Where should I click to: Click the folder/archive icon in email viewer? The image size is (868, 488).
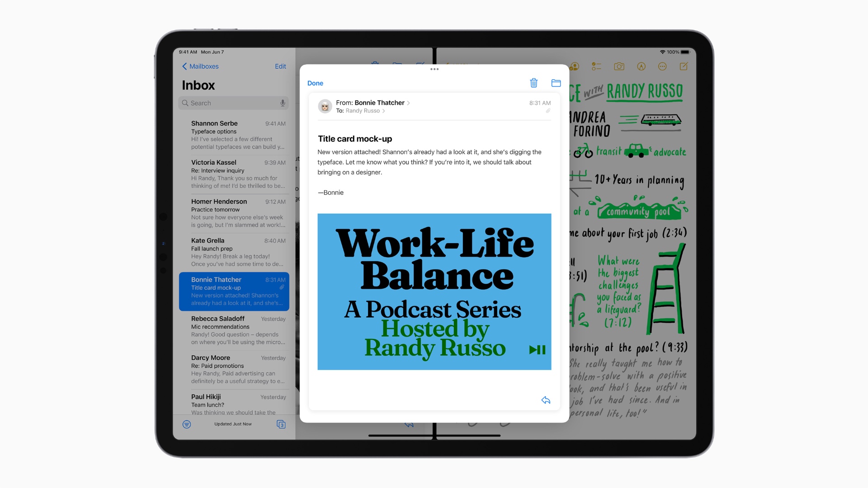coord(556,83)
